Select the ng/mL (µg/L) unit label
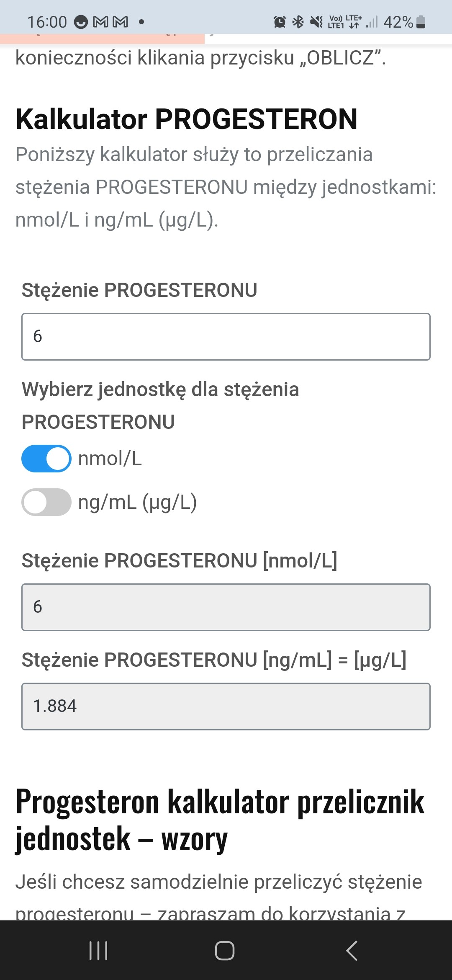The width and height of the screenshot is (452, 980). coord(137,502)
